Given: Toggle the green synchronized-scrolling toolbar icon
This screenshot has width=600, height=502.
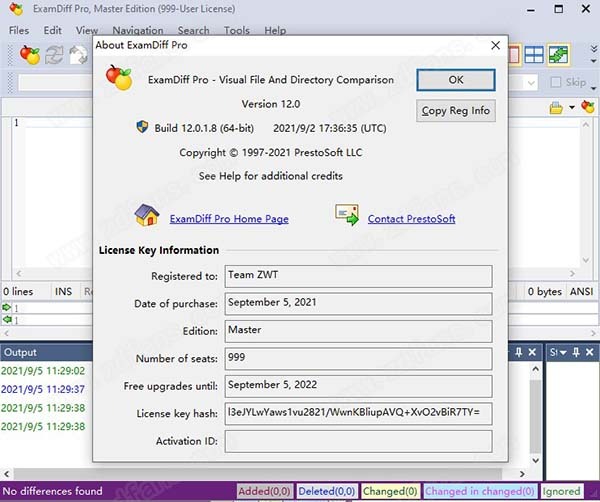Looking at the screenshot, I should [558, 55].
